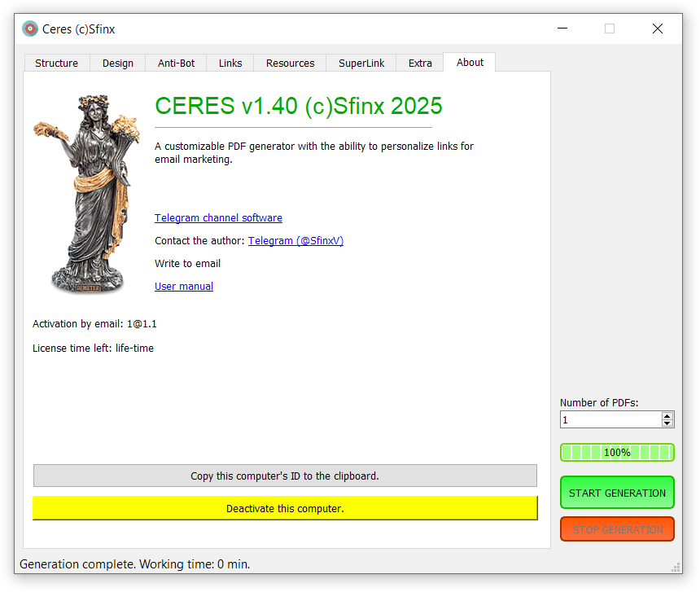The height and width of the screenshot is (592, 700).
Task: Open the Design tab
Action: (x=118, y=64)
